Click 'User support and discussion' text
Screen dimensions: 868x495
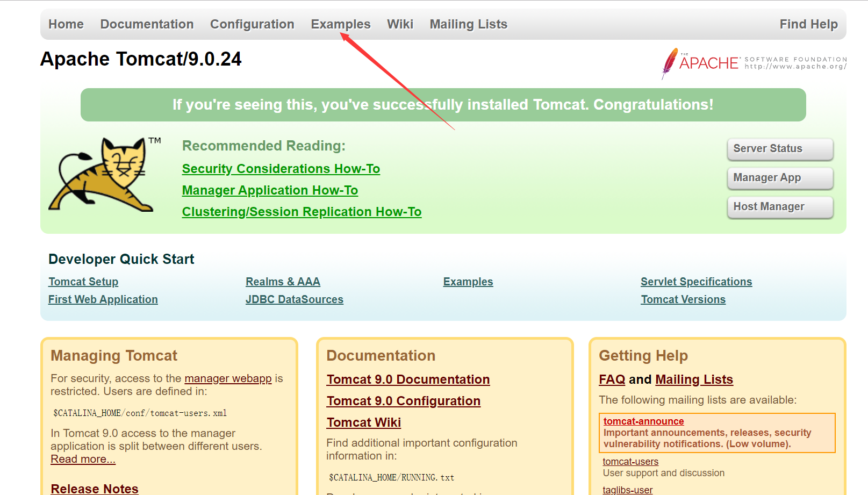click(663, 473)
